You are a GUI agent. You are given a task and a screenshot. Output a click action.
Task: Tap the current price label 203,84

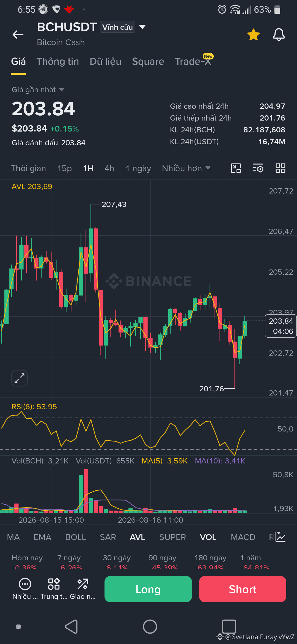point(281,326)
